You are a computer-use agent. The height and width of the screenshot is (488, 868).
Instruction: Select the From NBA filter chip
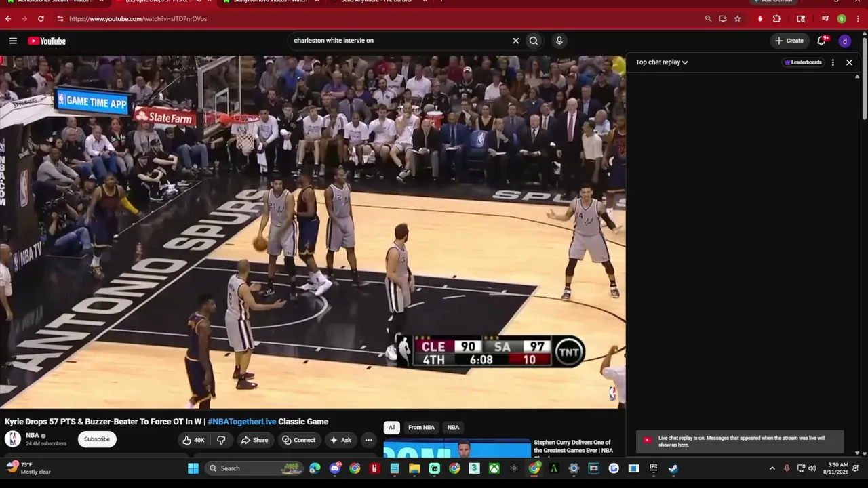(x=421, y=428)
